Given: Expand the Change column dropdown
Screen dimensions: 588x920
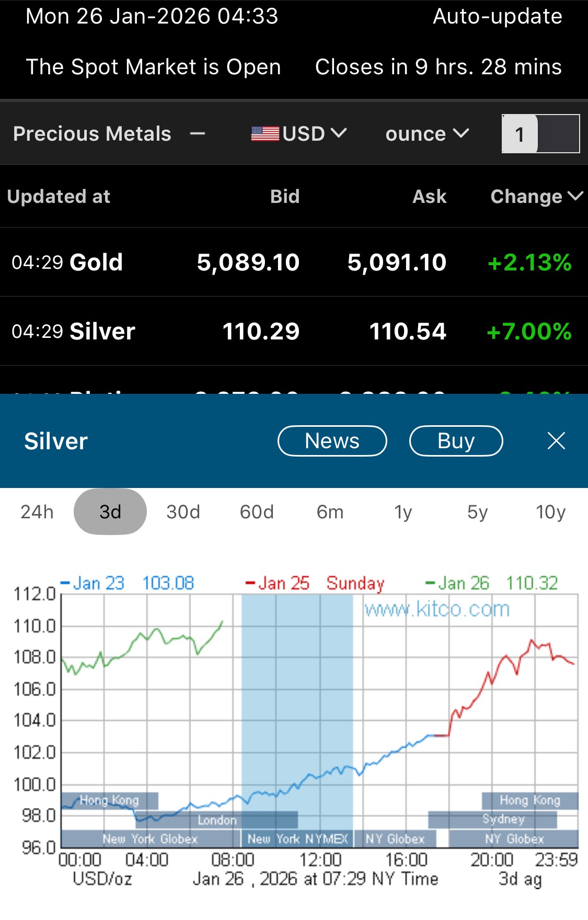Looking at the screenshot, I should [536, 197].
